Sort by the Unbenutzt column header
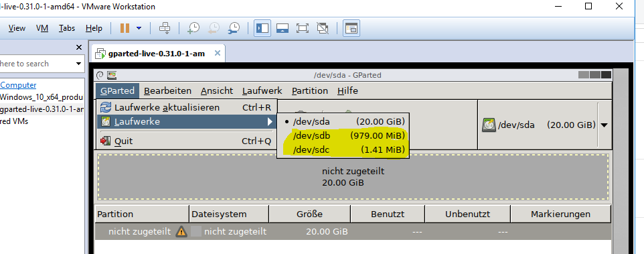This screenshot has height=254, width=644. click(467, 214)
